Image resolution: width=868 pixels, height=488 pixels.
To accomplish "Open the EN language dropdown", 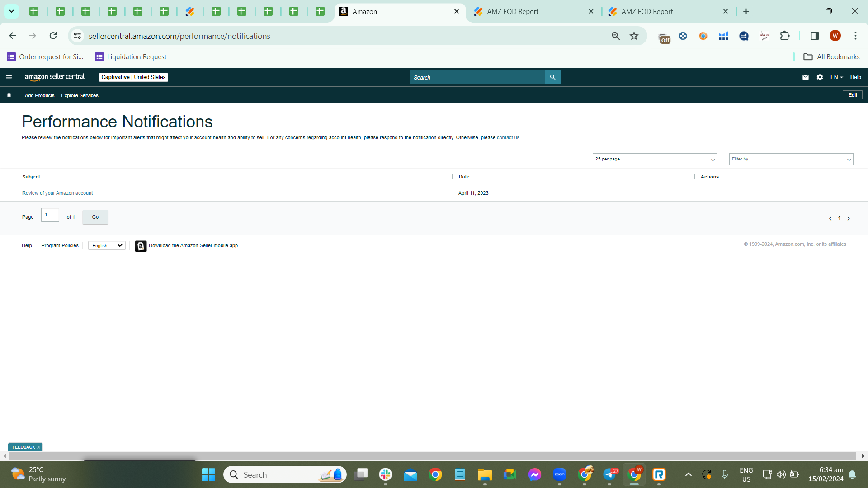I will pyautogui.click(x=836, y=77).
